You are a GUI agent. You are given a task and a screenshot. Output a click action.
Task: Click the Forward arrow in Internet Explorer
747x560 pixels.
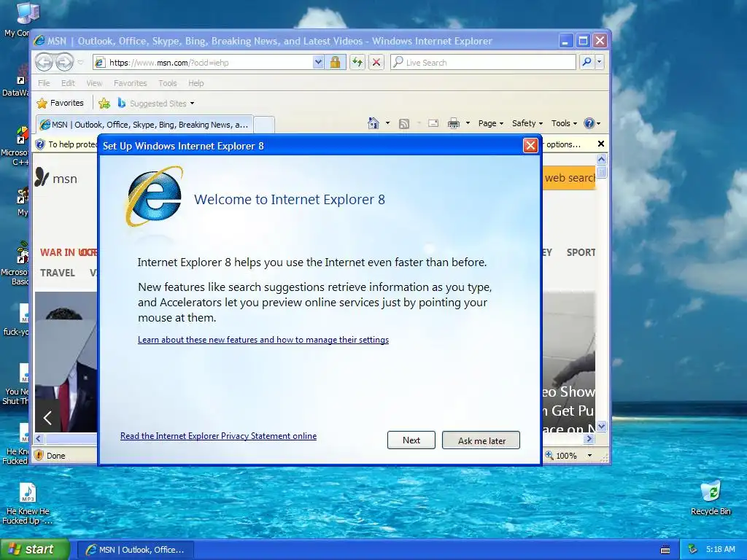(x=64, y=62)
